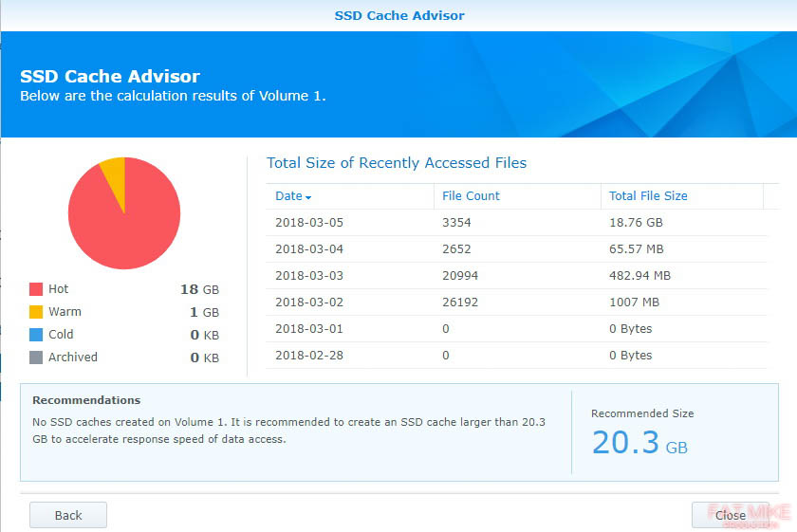Select the 2018-03-05 date row
Viewport: 797px width, 532px height.
tap(516, 223)
